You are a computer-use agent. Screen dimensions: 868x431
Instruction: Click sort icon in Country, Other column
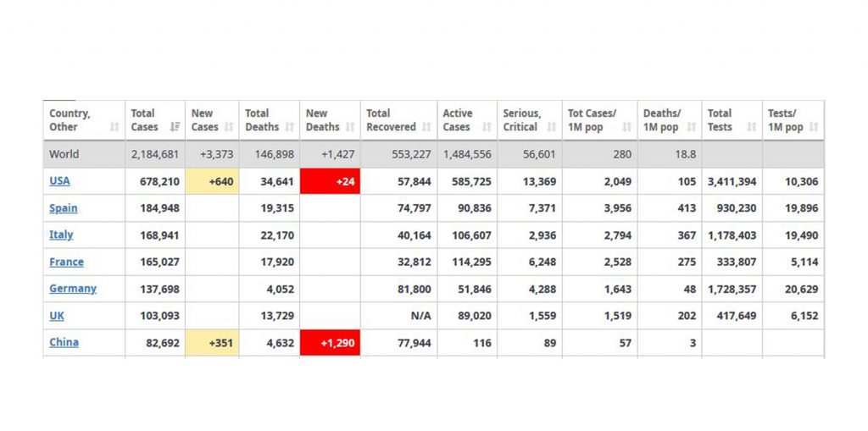point(114,128)
